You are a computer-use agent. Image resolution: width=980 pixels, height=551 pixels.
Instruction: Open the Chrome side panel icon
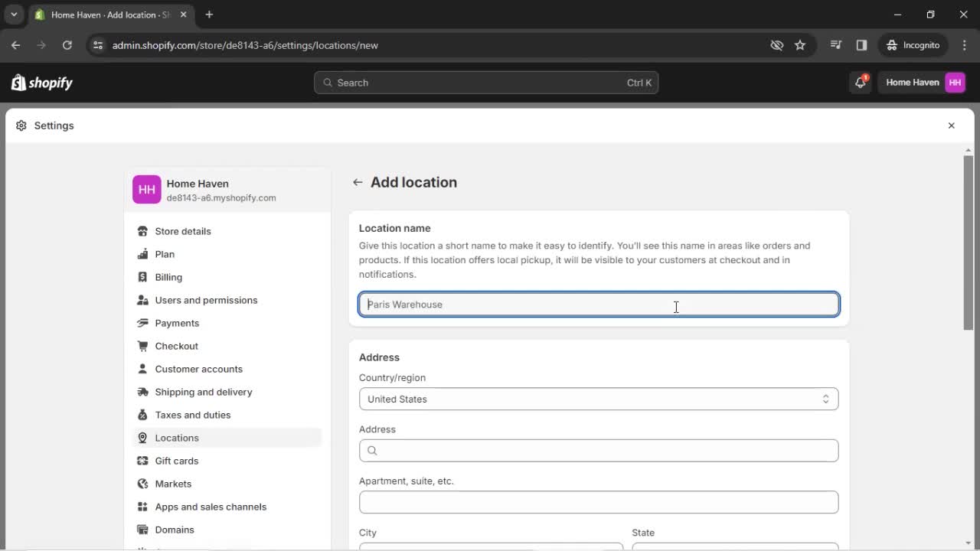[861, 45]
